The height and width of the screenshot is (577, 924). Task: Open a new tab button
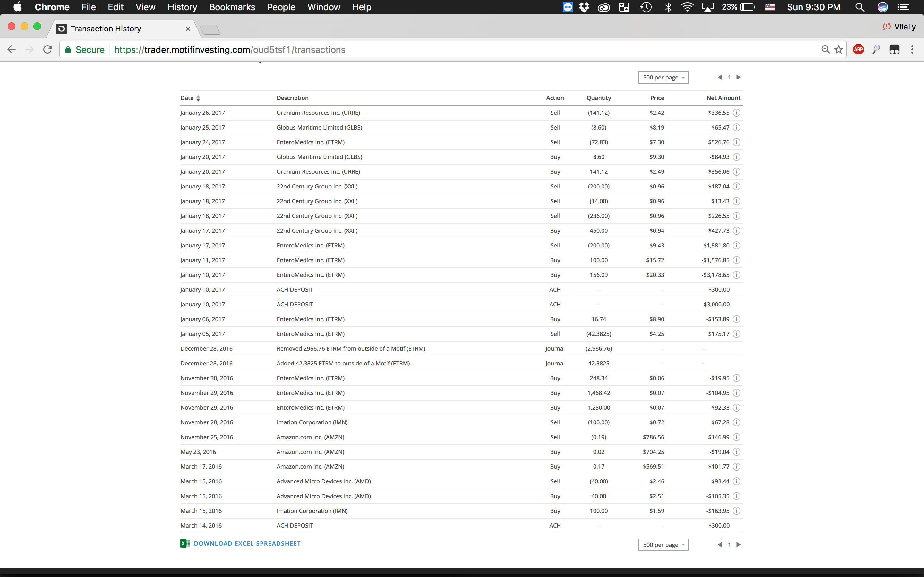210,29
